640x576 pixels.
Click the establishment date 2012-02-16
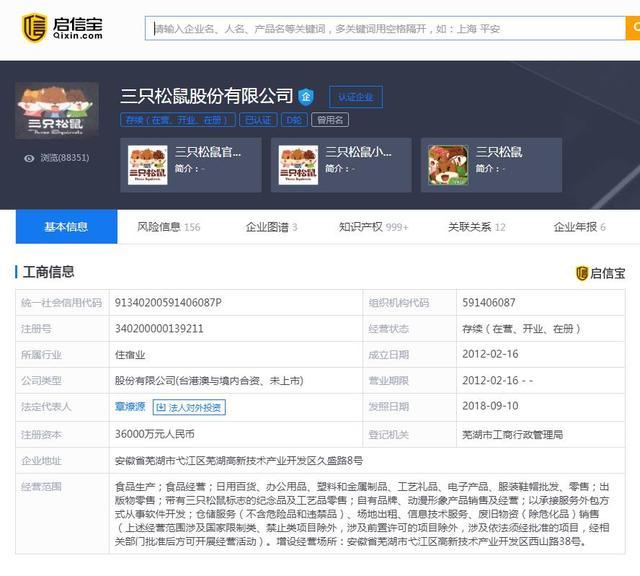(x=490, y=354)
